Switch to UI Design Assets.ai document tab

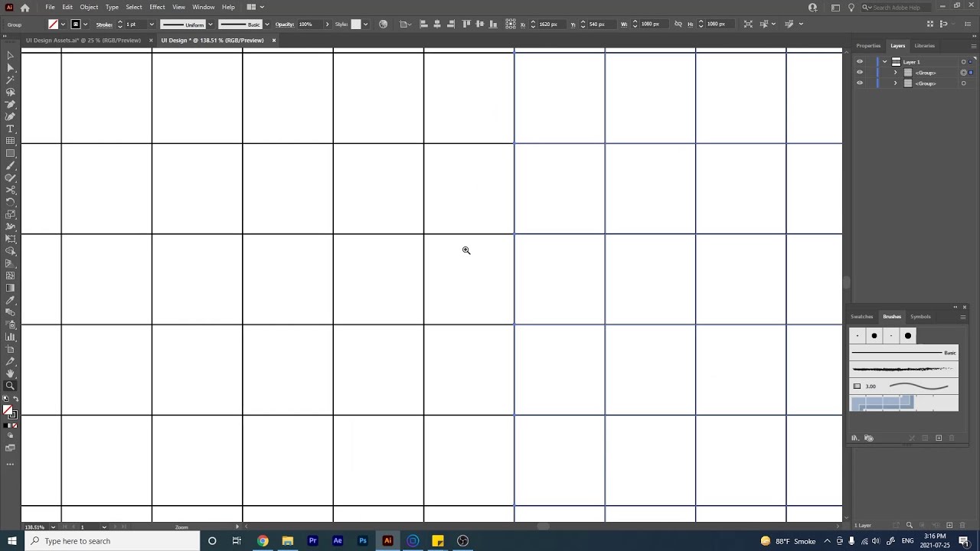coord(83,41)
